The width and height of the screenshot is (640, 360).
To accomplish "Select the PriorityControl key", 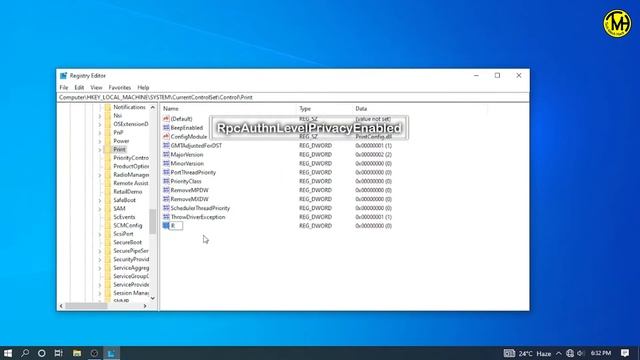I will tap(131, 158).
